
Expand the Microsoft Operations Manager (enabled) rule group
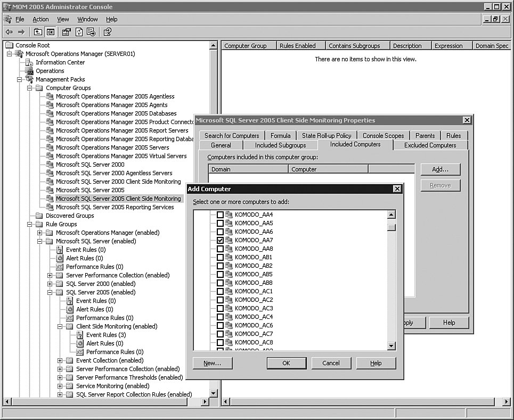(40, 233)
